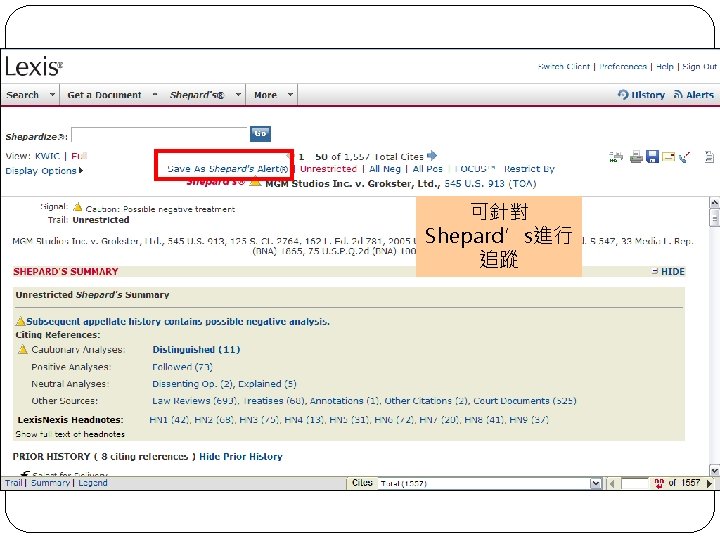Click the fax phone icon
The width and height of the screenshot is (720, 540).
click(684, 158)
